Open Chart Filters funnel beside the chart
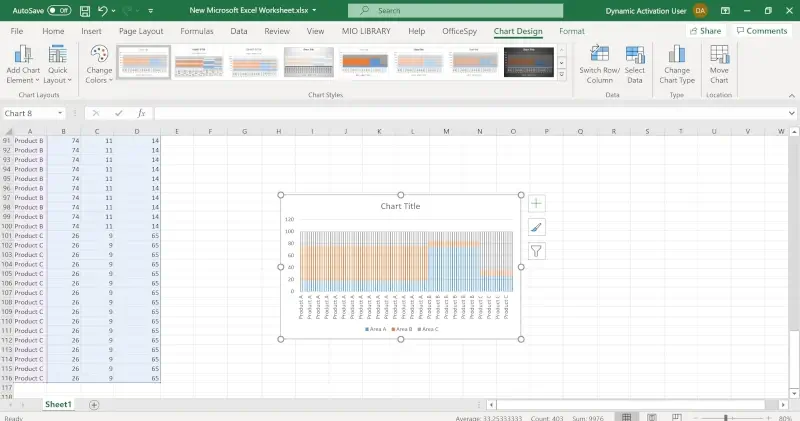This screenshot has width=800, height=421. (x=537, y=251)
